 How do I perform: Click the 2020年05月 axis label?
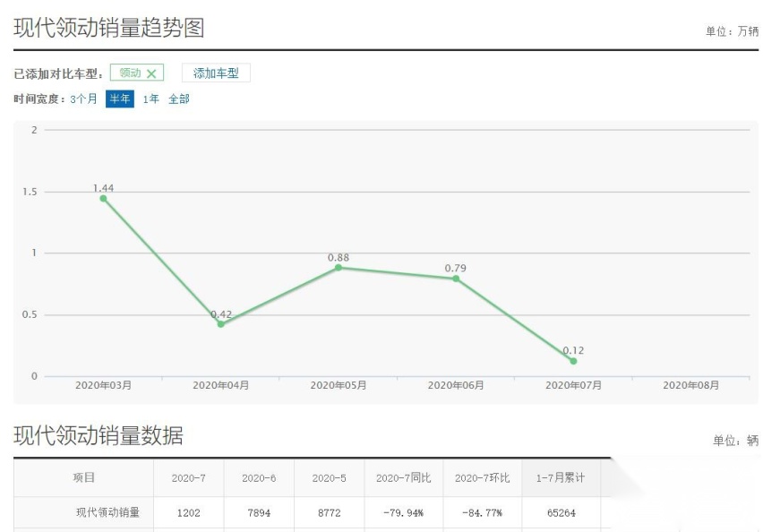(x=339, y=385)
